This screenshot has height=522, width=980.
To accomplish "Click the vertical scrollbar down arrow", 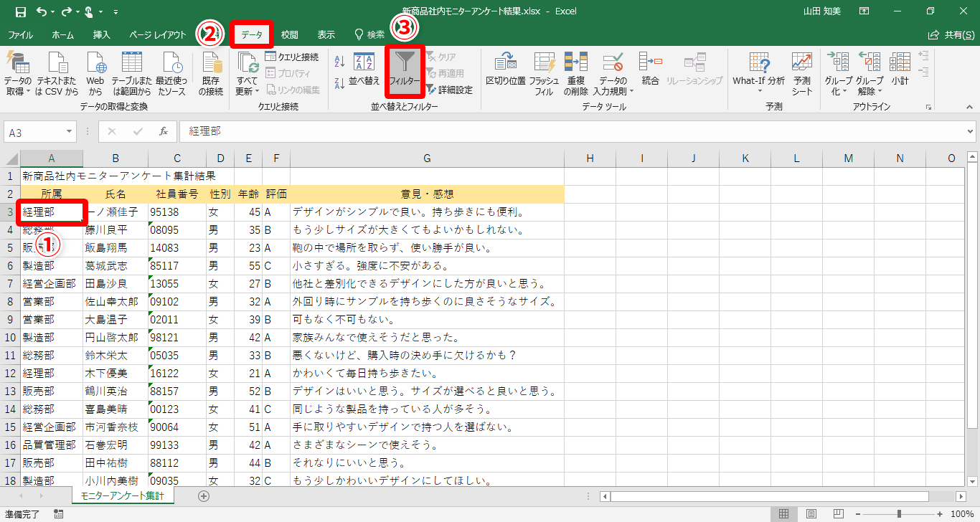I will pos(971,482).
